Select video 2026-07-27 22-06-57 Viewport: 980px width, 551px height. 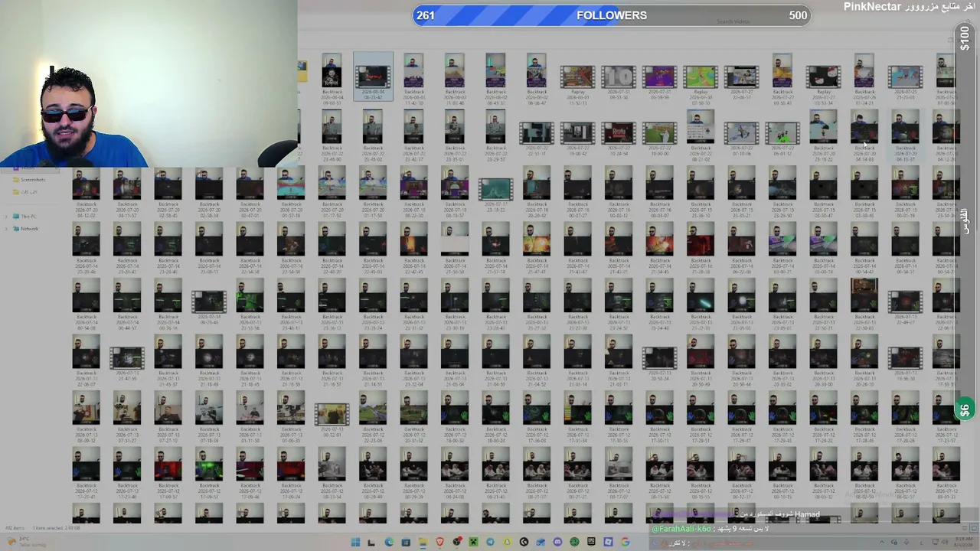point(741,80)
